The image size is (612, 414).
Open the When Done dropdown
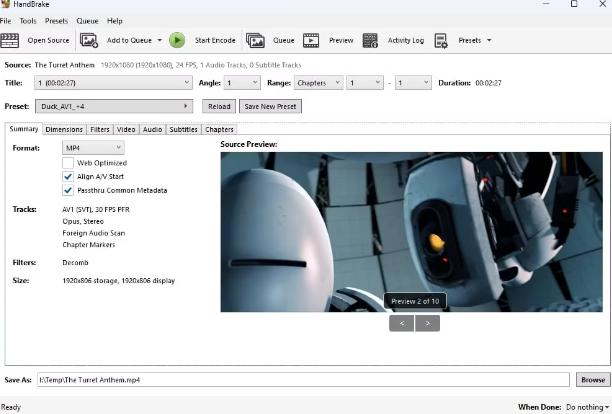[587, 407]
